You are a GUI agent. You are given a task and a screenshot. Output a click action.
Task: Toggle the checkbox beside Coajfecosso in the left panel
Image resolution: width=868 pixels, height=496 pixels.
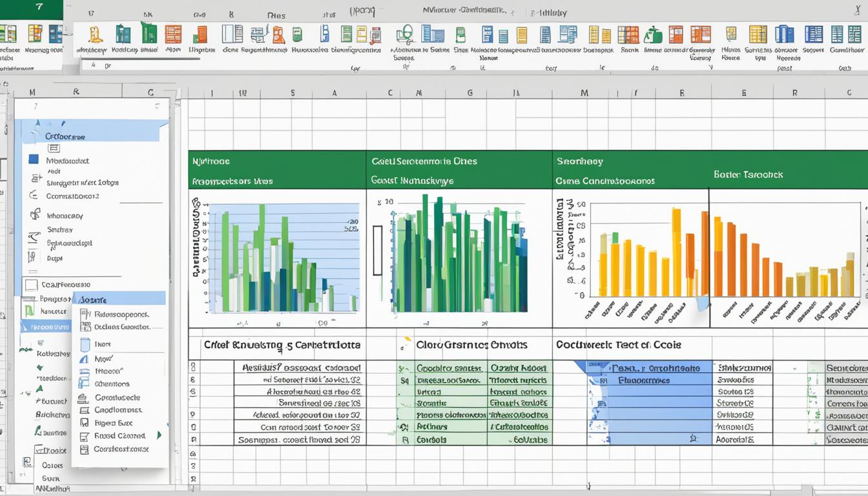30,284
